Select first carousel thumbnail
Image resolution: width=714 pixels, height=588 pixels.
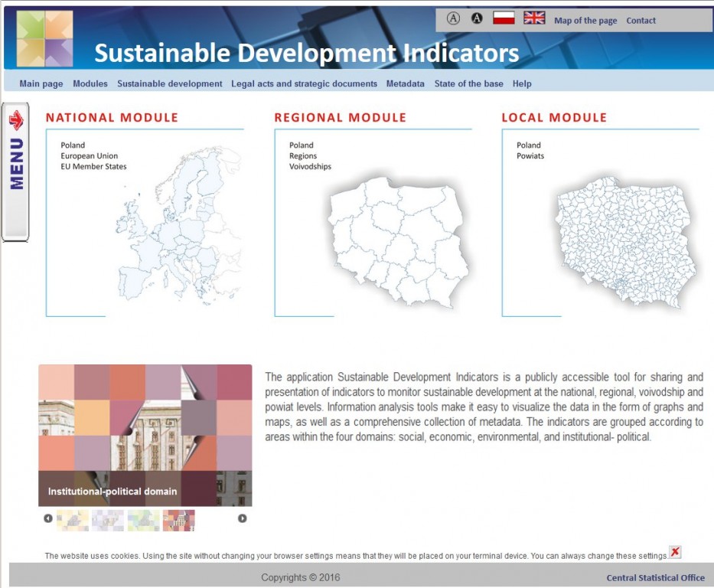(73, 521)
